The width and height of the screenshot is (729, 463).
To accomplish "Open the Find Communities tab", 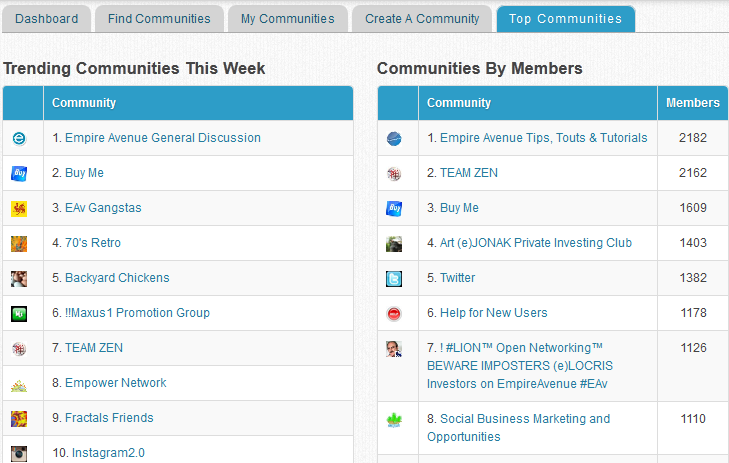I will [x=159, y=19].
